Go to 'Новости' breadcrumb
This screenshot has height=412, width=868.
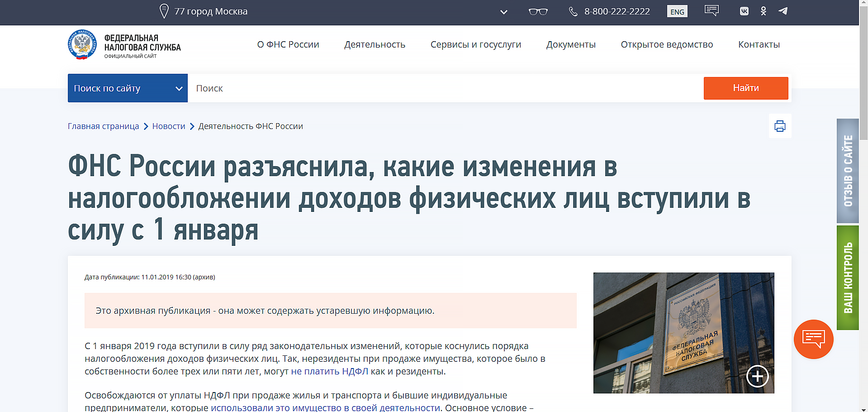pos(169,126)
